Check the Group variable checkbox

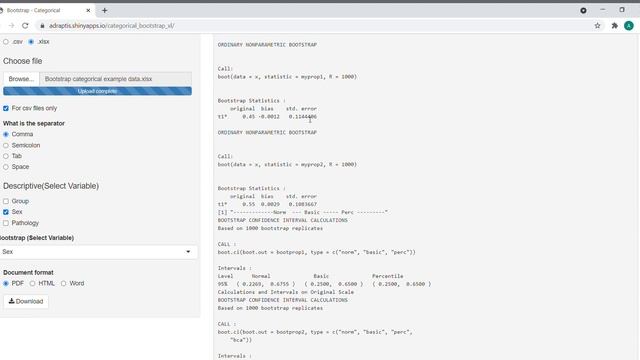6,201
